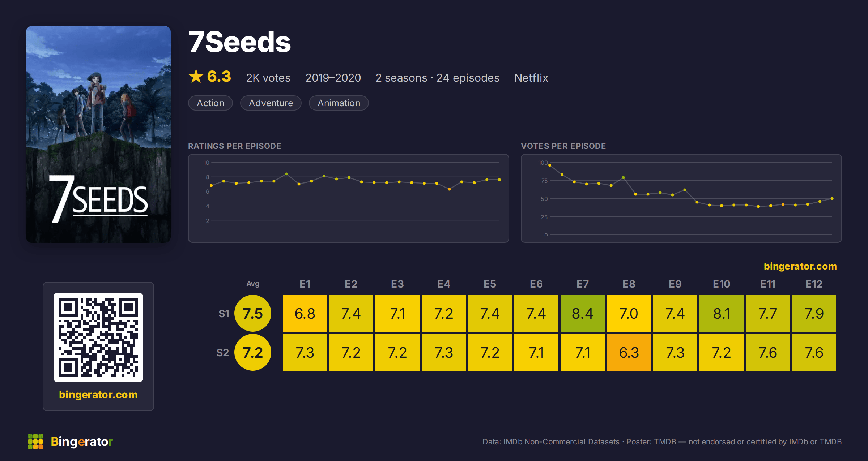
Task: Select the Adventure genre tag
Action: pos(271,103)
